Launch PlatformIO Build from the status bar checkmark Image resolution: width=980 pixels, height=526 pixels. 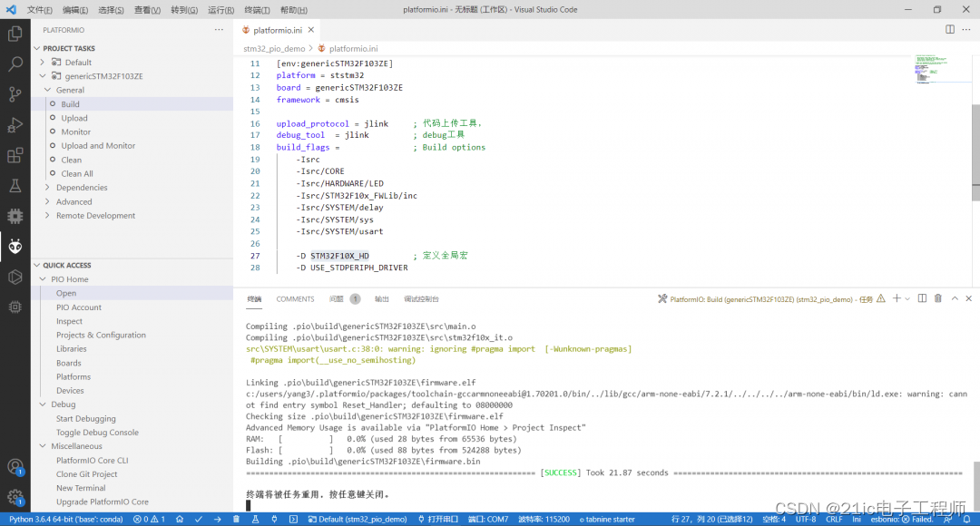tap(199, 519)
